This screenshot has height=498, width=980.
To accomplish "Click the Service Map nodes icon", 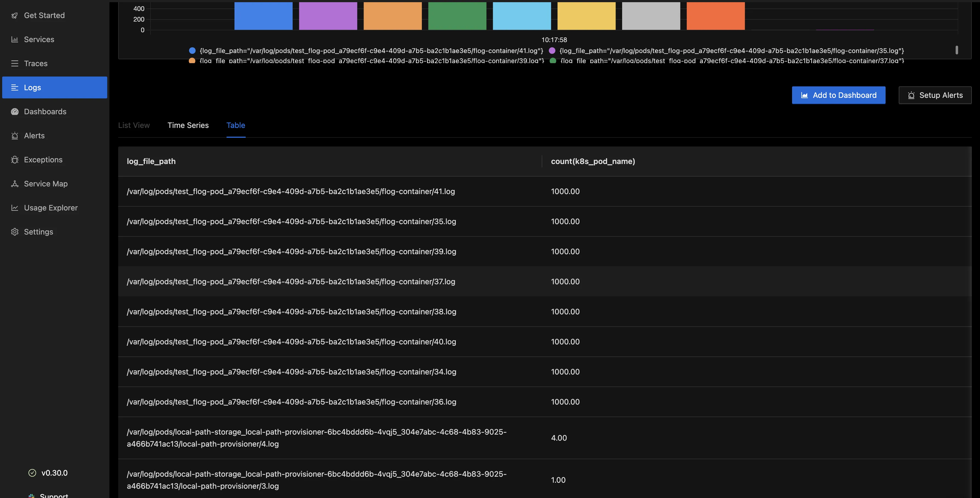I will coord(15,184).
